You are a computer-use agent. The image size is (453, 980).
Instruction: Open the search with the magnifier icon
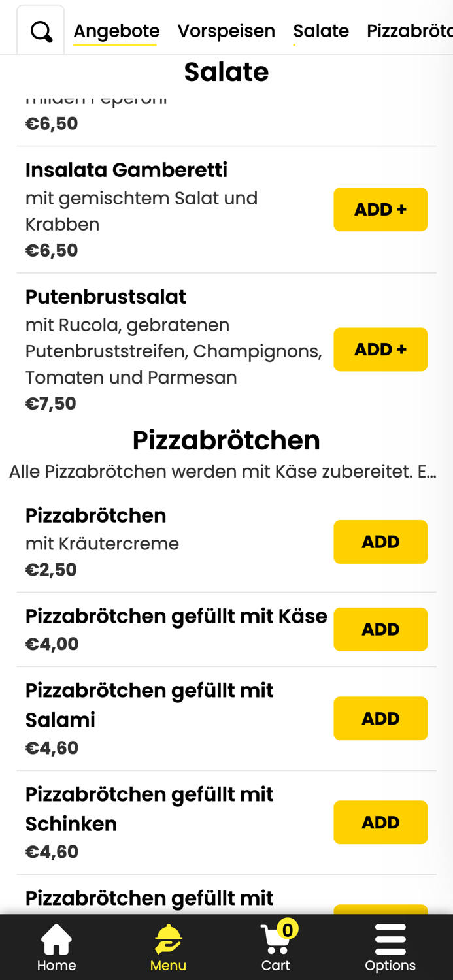point(41,30)
